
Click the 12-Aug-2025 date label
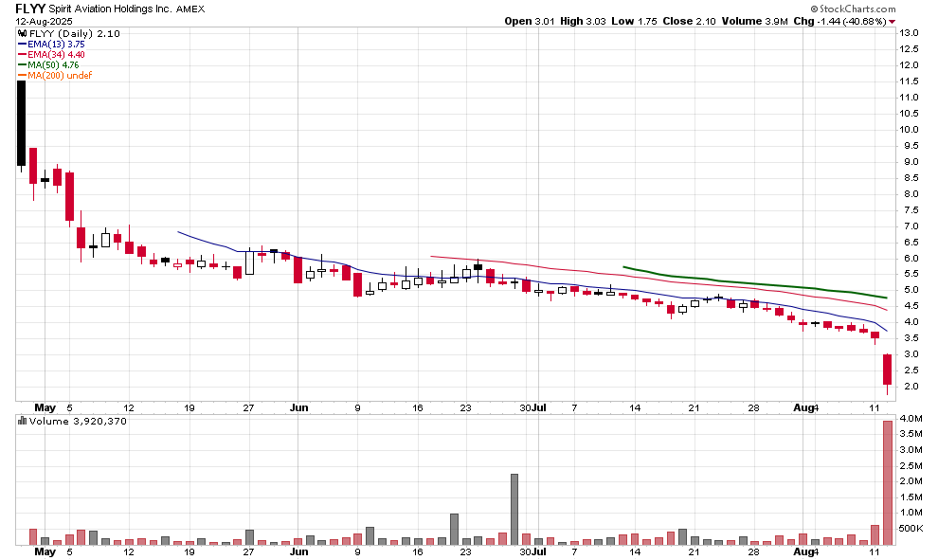pos(44,21)
